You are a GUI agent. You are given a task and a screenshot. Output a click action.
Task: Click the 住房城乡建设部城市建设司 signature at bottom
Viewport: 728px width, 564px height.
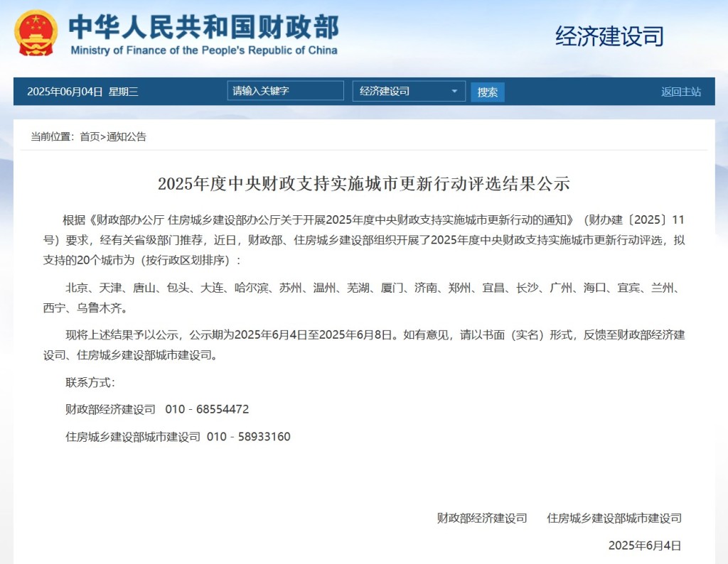pyautogui.click(x=614, y=518)
